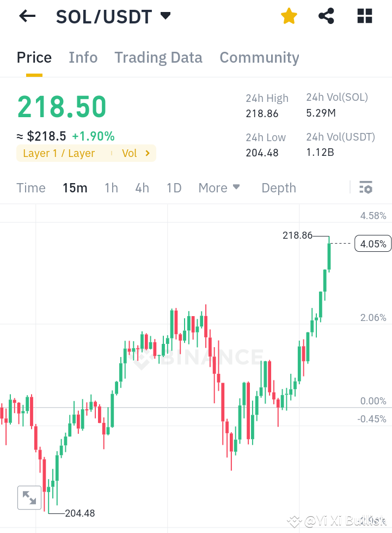
Task: Open the SOL/USDT pair selector dropdown
Action: click(x=165, y=16)
